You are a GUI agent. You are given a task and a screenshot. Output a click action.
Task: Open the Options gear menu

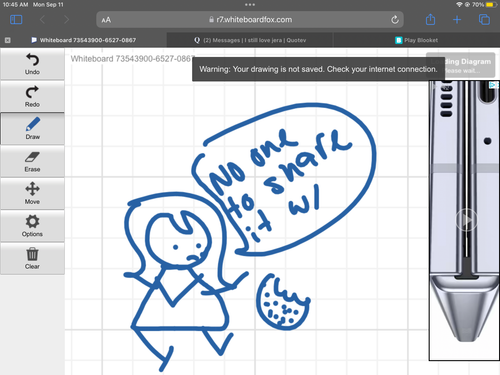[32, 226]
